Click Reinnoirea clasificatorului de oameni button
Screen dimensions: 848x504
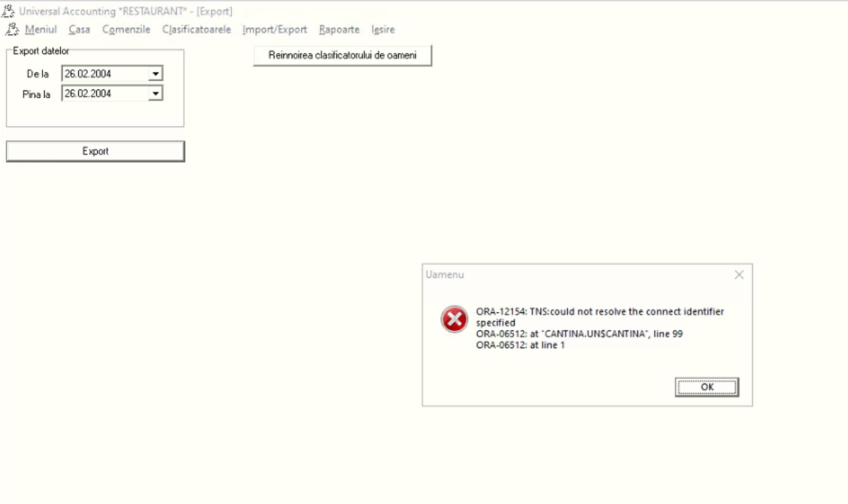point(342,56)
